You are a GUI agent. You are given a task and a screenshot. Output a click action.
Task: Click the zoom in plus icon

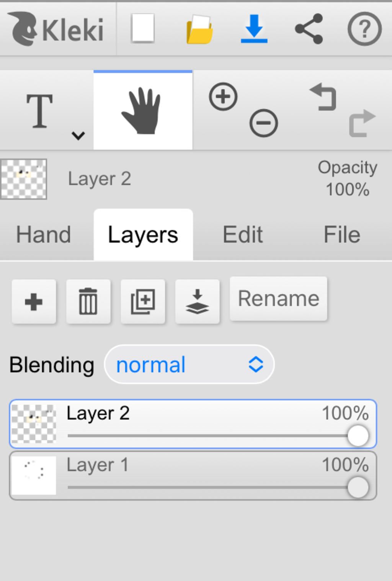pyautogui.click(x=223, y=97)
